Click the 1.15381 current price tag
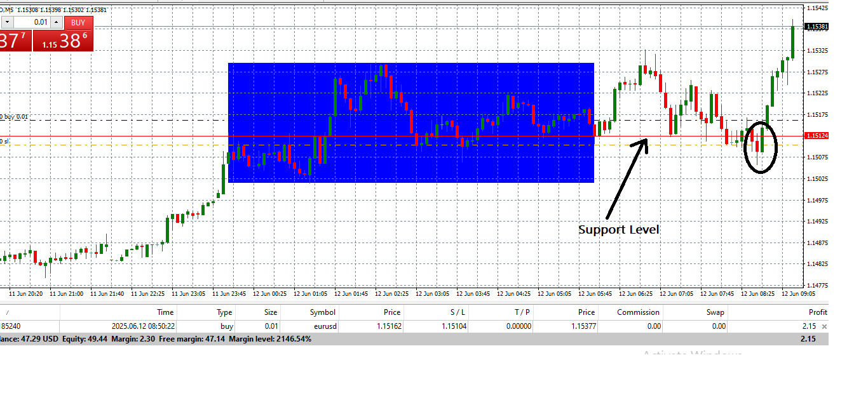868x419 pixels. point(816,27)
